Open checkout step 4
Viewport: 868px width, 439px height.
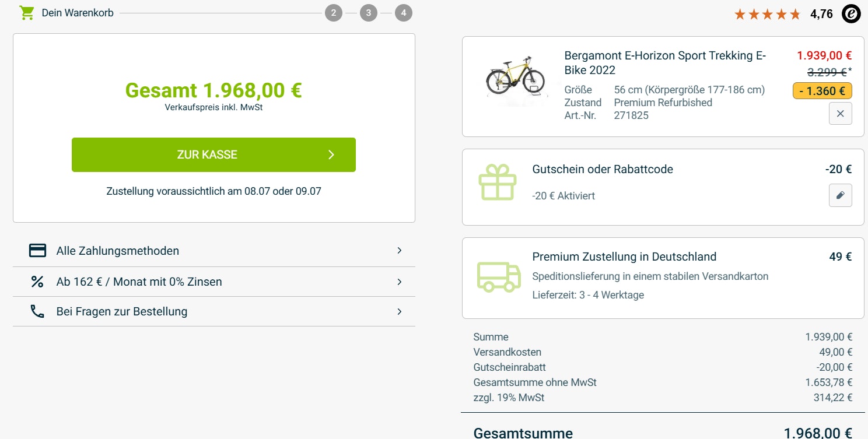[404, 12]
